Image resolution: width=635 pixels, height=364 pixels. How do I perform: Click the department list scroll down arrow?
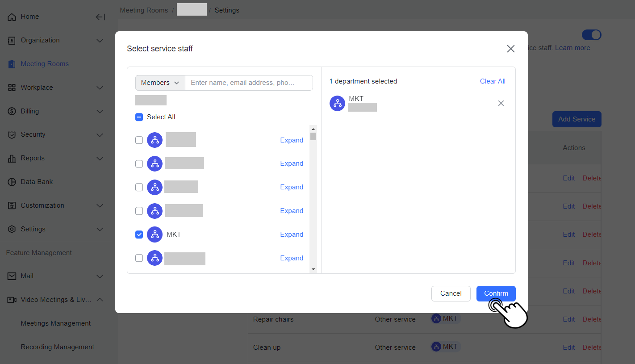click(313, 269)
